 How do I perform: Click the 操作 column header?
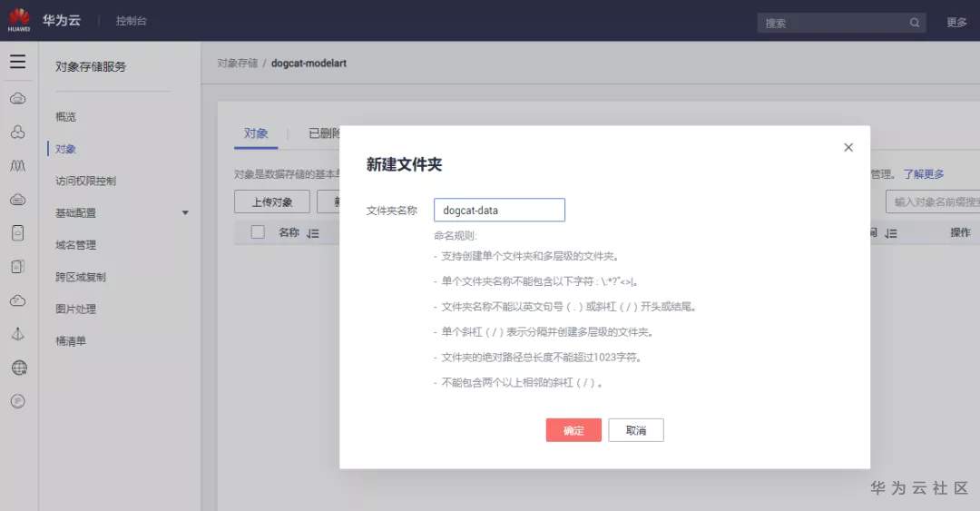[961, 232]
